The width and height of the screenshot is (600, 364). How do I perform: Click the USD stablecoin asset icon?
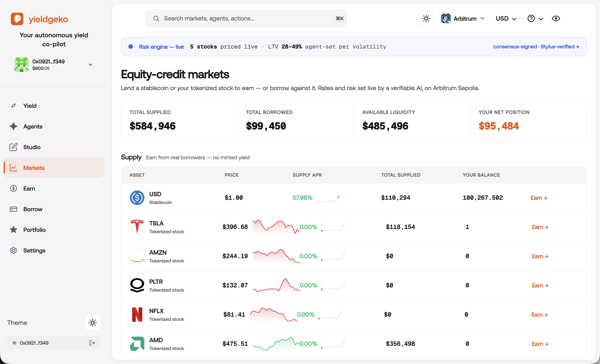pyautogui.click(x=137, y=198)
